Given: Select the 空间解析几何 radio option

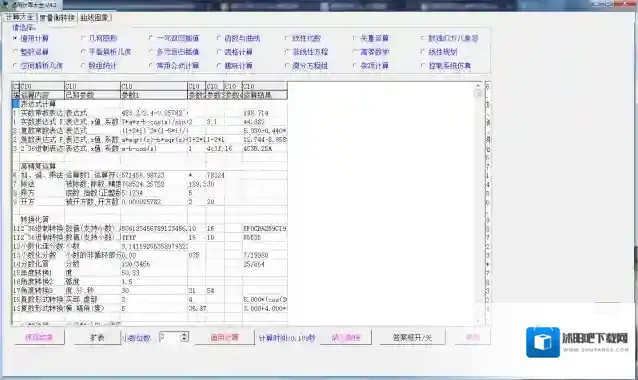Looking at the screenshot, I should point(38,65).
